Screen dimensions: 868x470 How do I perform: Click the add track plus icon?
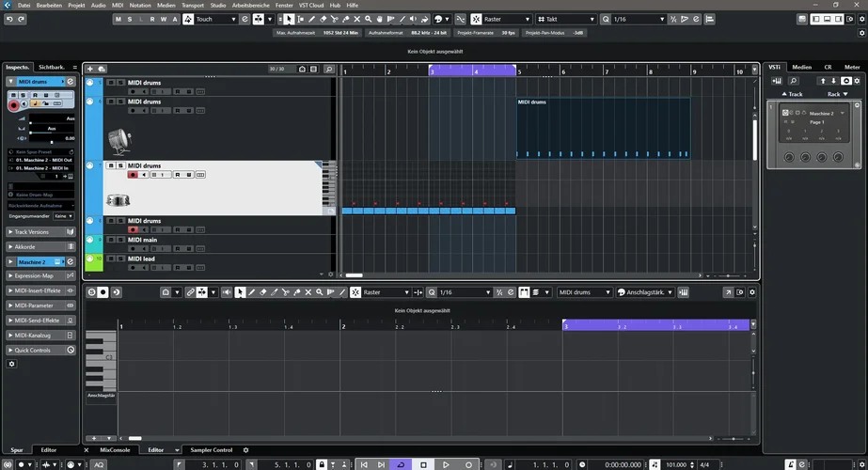[x=90, y=69]
